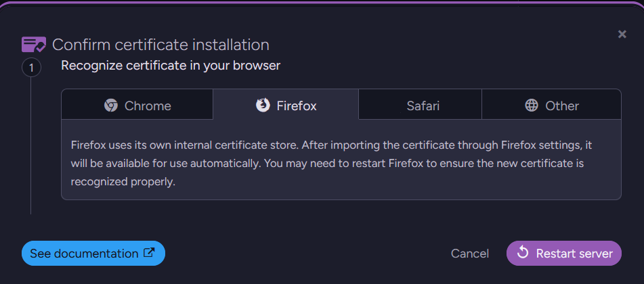This screenshot has width=644, height=284.
Task: Restart the server
Action: (x=564, y=253)
